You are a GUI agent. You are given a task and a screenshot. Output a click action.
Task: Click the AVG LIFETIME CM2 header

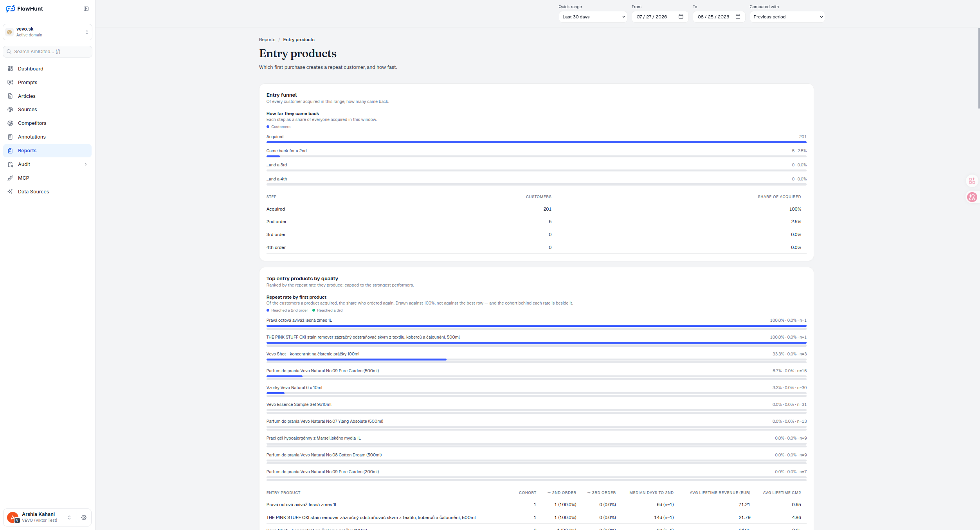[x=782, y=493]
